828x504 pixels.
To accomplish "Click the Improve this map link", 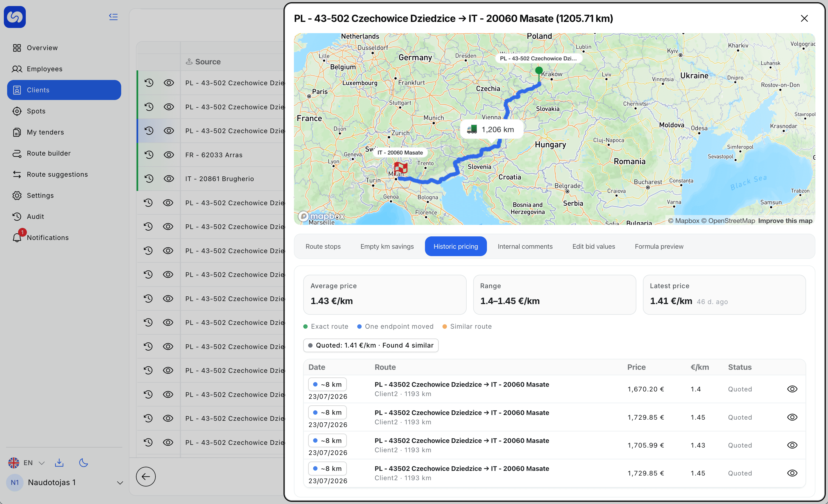I will point(785,220).
